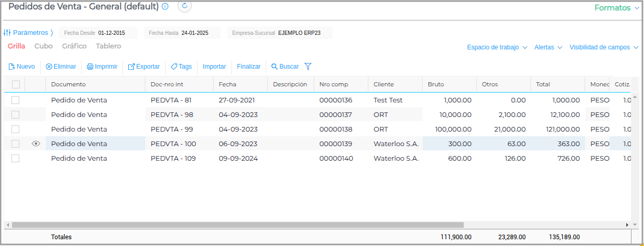Open the Visibilidad de campos dropdown
The image size is (644, 246).
[x=603, y=47]
